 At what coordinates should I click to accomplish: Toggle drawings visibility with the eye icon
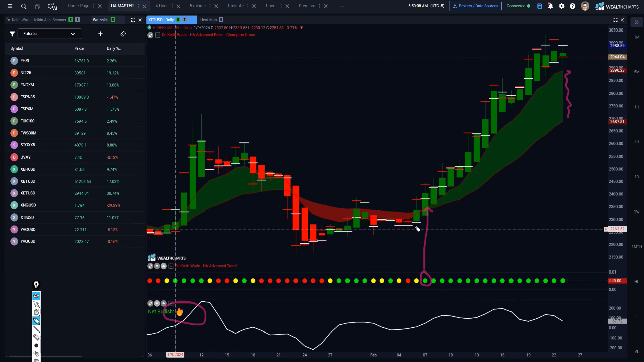[36, 296]
